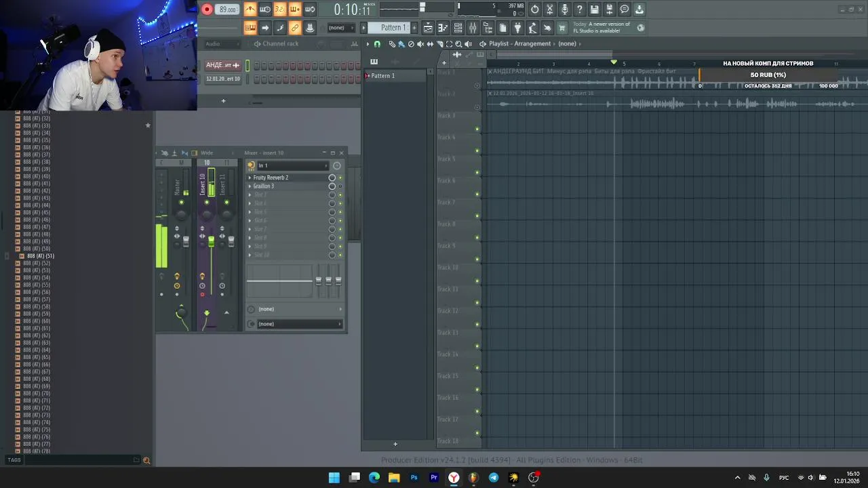Select Pattern 1 in playlist picker
This screenshot has width=868, height=488.
[x=395, y=76]
